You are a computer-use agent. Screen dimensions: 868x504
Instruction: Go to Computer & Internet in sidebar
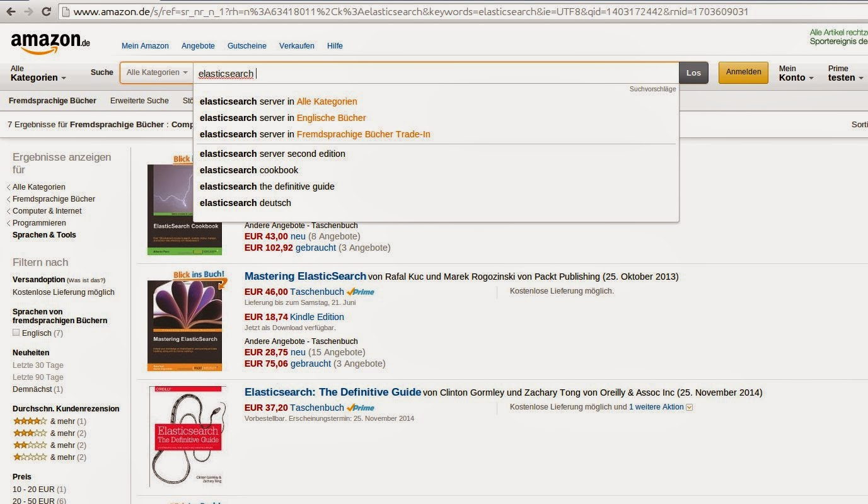click(x=47, y=211)
